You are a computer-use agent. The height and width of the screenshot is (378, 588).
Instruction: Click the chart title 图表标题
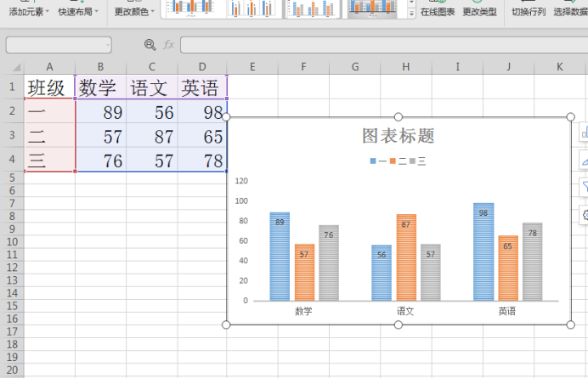tap(399, 136)
